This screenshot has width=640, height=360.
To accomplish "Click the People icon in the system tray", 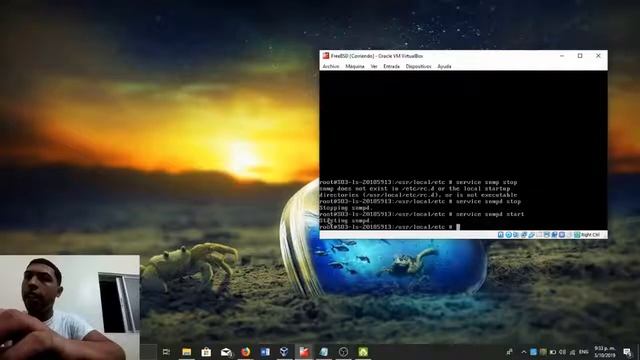I will [509, 351].
